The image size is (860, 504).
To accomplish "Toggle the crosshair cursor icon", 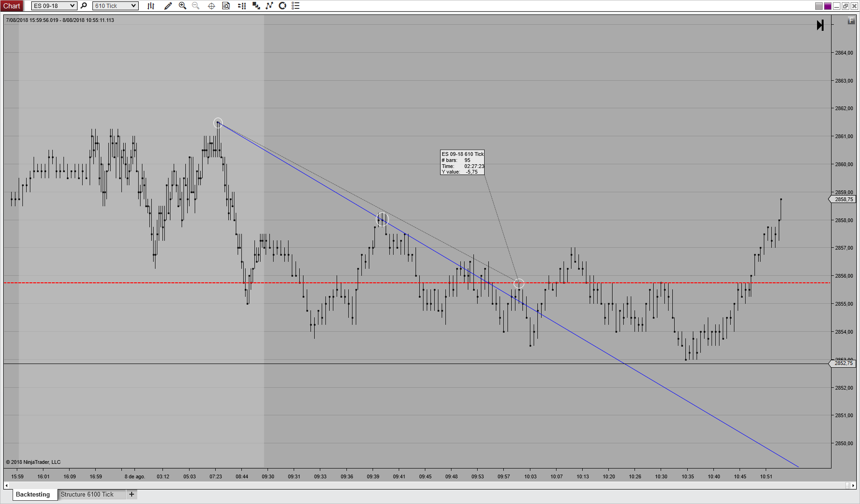I will tap(211, 6).
